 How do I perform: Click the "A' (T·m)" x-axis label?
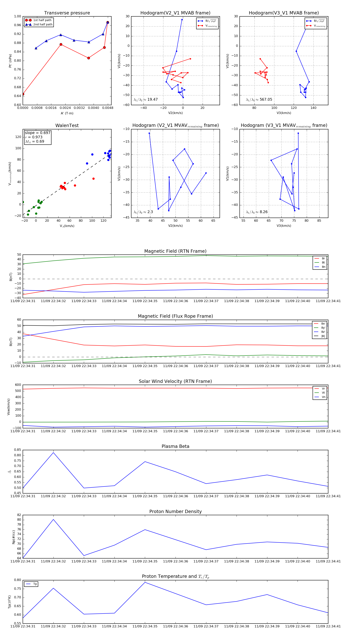[67, 113]
